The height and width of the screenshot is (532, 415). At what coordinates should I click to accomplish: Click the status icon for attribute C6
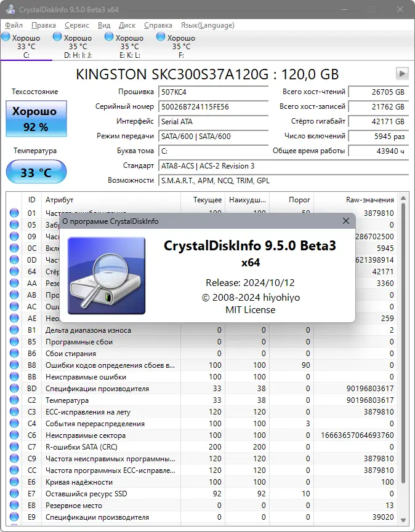click(14, 435)
